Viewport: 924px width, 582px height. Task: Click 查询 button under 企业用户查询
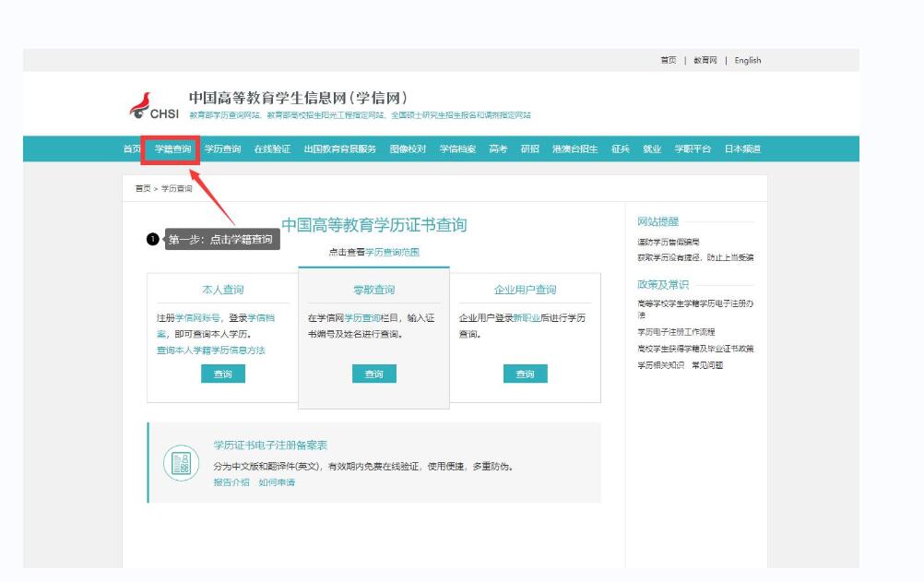point(525,374)
